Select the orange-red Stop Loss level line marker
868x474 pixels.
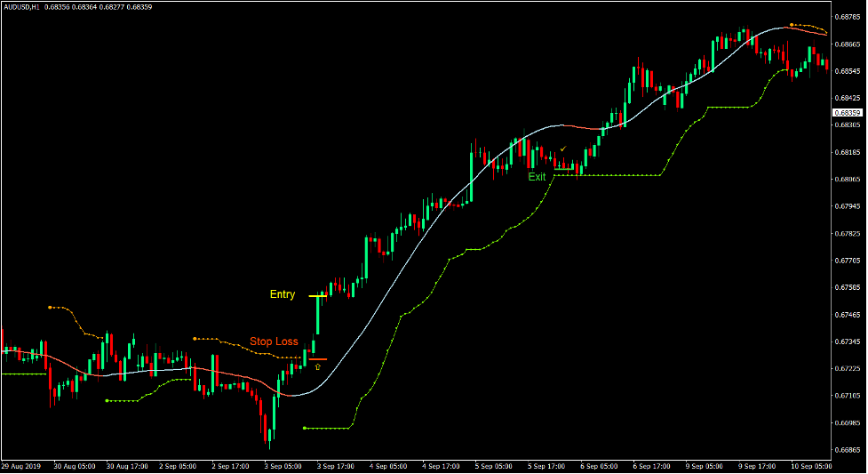click(317, 359)
